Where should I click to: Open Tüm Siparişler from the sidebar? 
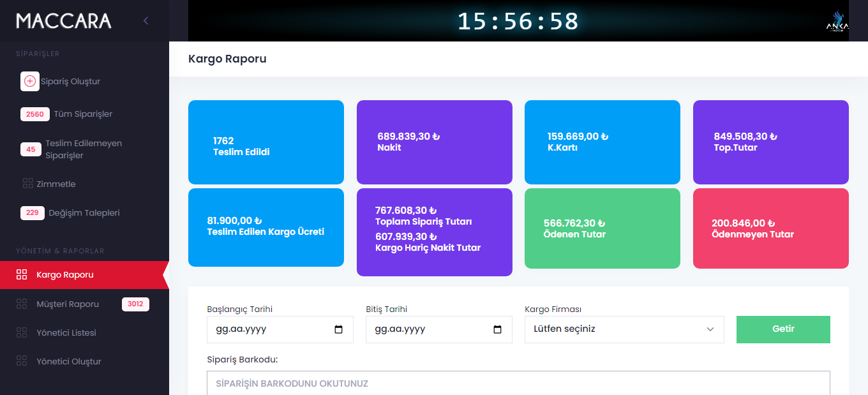coord(83,114)
